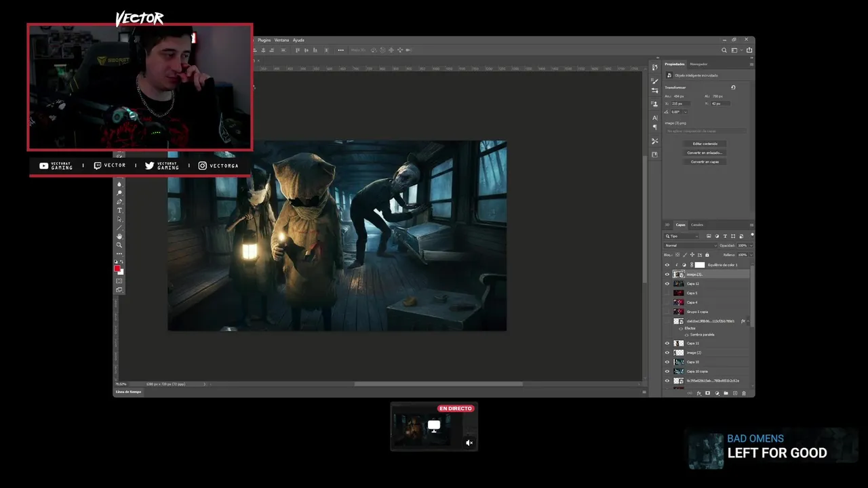Open rotation angle dropdown in Propiedades
Screen dimensions: 868x488
tap(686, 112)
